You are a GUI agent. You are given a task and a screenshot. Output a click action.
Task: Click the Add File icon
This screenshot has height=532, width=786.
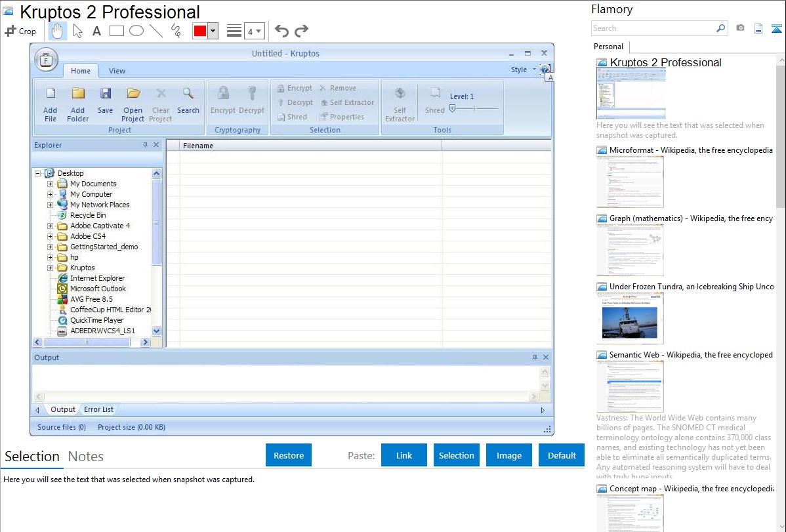click(x=50, y=93)
